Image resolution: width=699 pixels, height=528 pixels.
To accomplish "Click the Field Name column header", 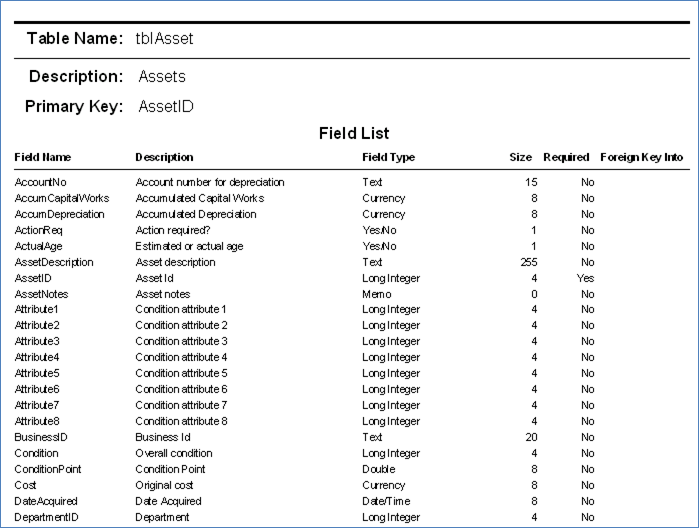I will point(43,157).
